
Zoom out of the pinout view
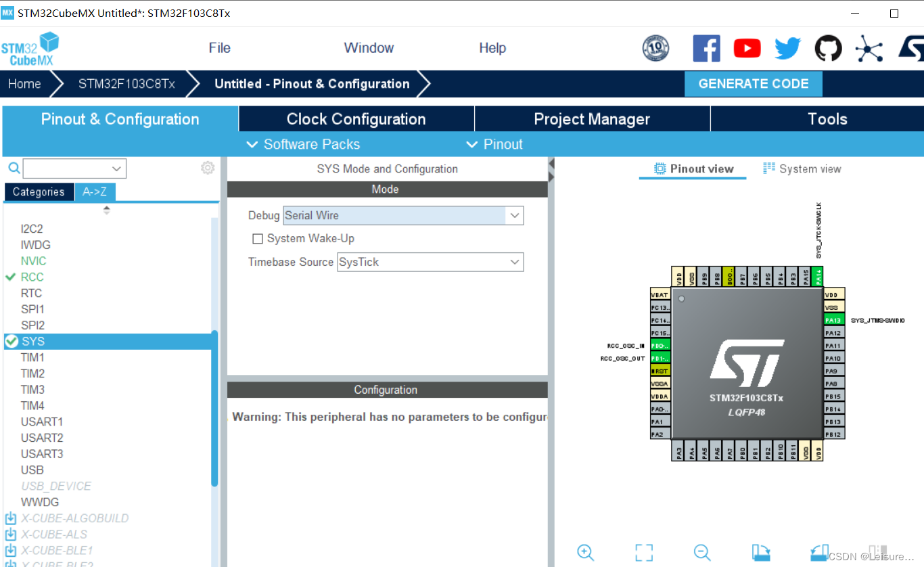pyautogui.click(x=702, y=552)
